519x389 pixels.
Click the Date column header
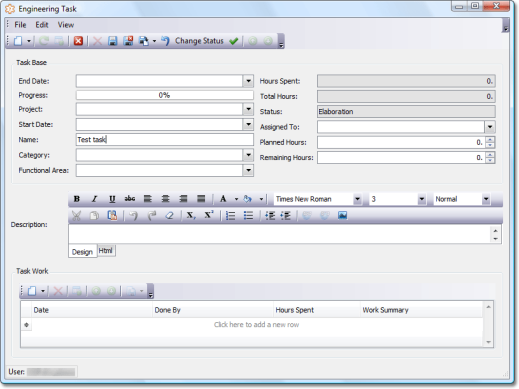click(x=92, y=310)
